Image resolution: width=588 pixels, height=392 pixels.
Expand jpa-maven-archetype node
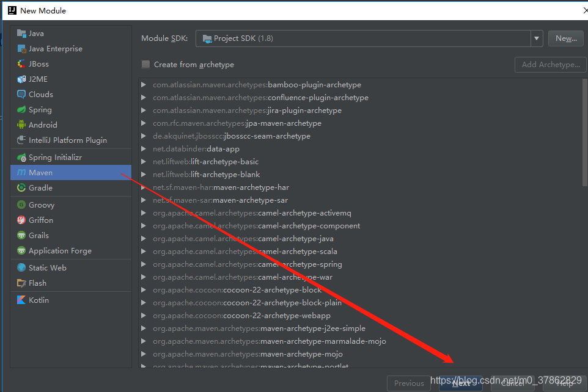[143, 123]
